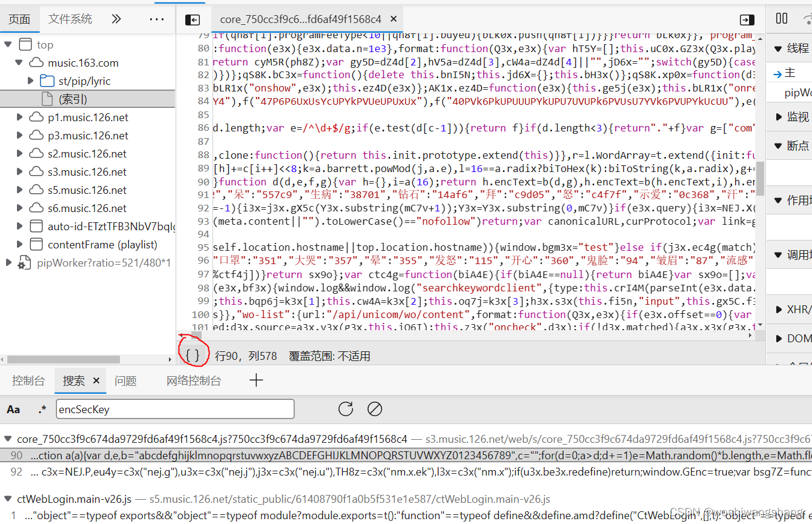Screen dimensions: 812x524
Task: Expand the pipWorker node
Action: (x=8, y=262)
